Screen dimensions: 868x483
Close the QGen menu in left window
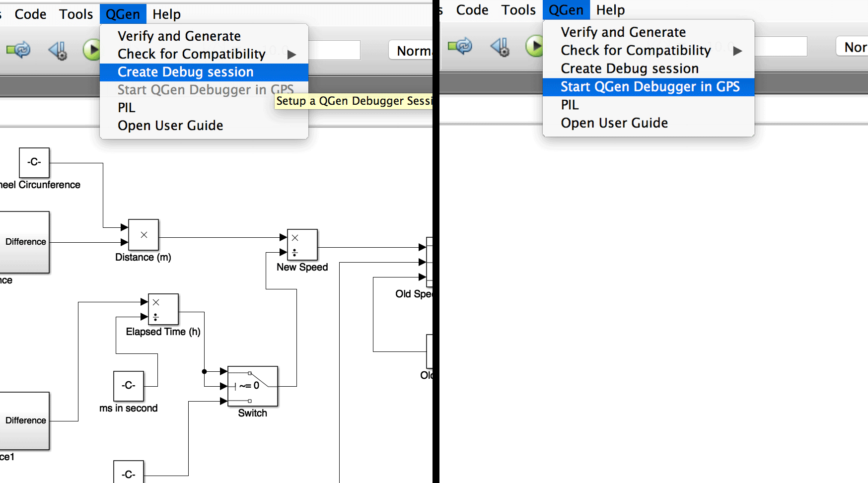tap(123, 14)
